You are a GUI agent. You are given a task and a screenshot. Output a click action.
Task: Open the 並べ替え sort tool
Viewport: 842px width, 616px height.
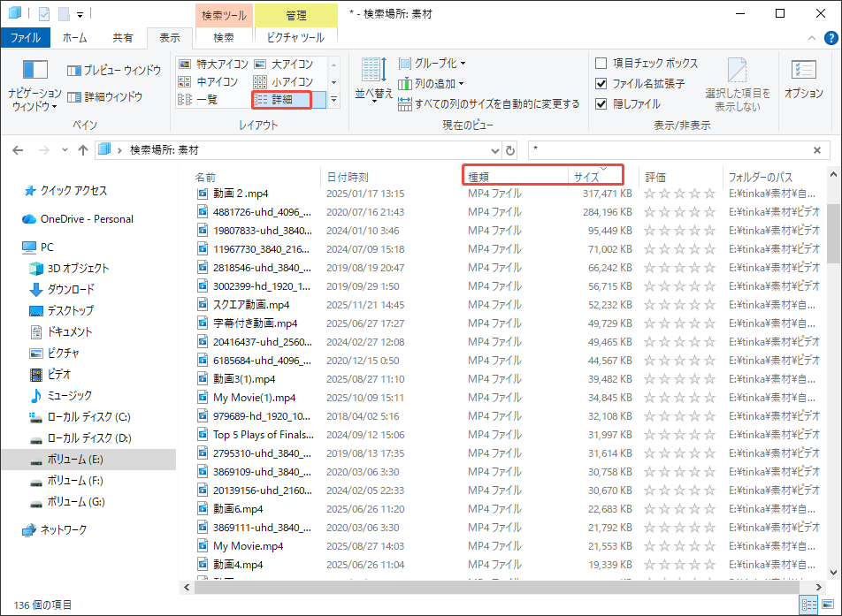tap(374, 80)
